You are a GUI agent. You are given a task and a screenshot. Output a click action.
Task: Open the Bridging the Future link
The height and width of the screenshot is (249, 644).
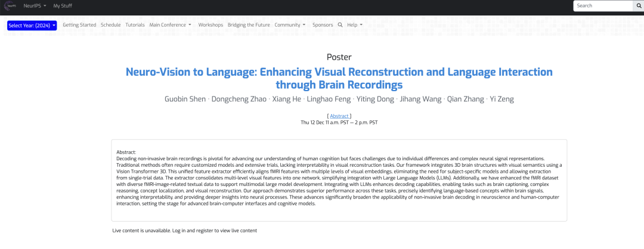tap(249, 25)
